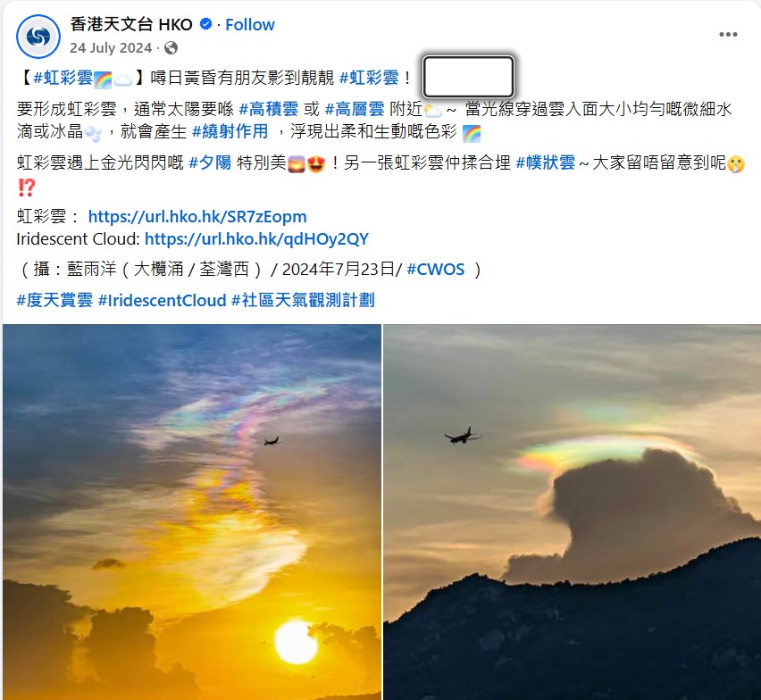Open the #高層雲 hashtag

(x=355, y=109)
